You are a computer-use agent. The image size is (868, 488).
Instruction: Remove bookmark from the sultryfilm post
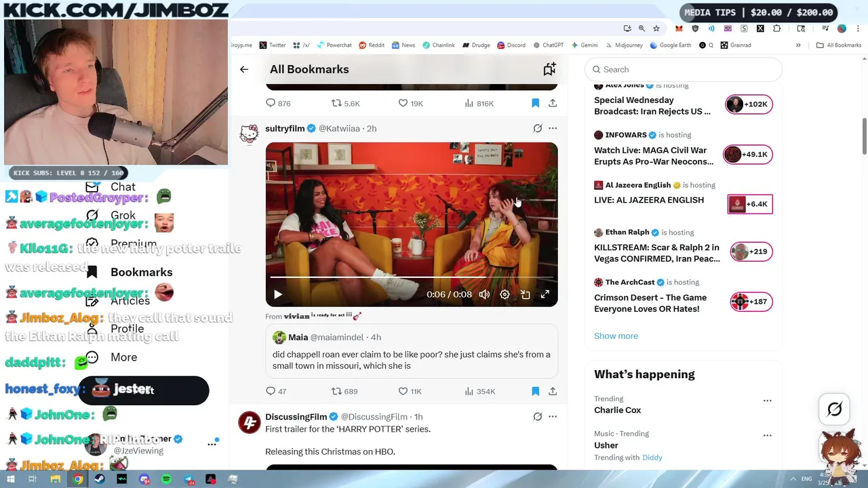(x=535, y=391)
